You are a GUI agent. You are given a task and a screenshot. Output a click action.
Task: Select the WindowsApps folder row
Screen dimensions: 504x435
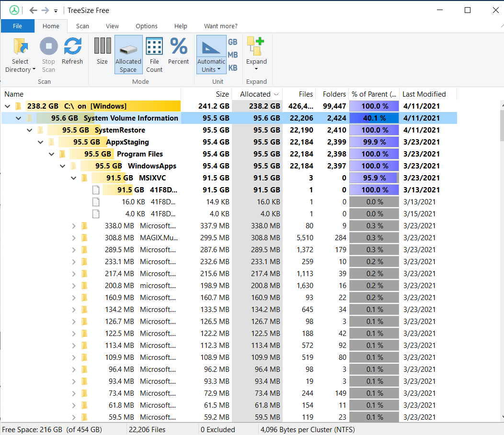(x=152, y=166)
